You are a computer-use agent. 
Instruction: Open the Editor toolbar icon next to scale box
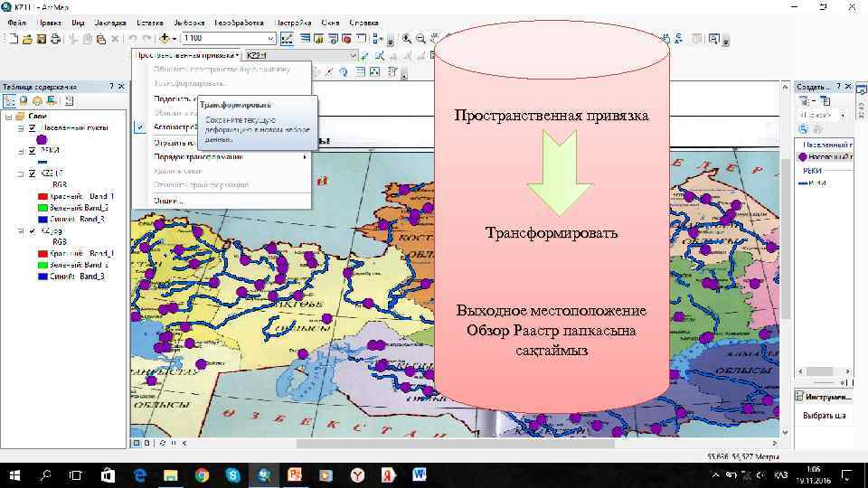pos(287,39)
